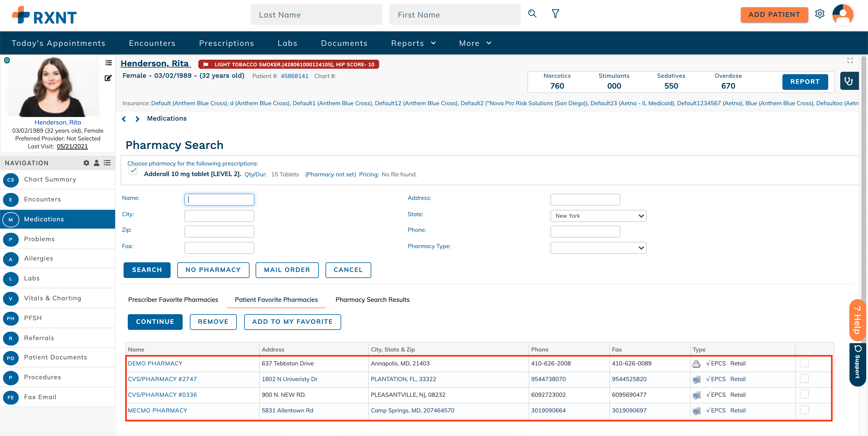The image size is (868, 436).
Task: Open the CVS/PHARMACY #2747 link
Action: (x=162, y=379)
